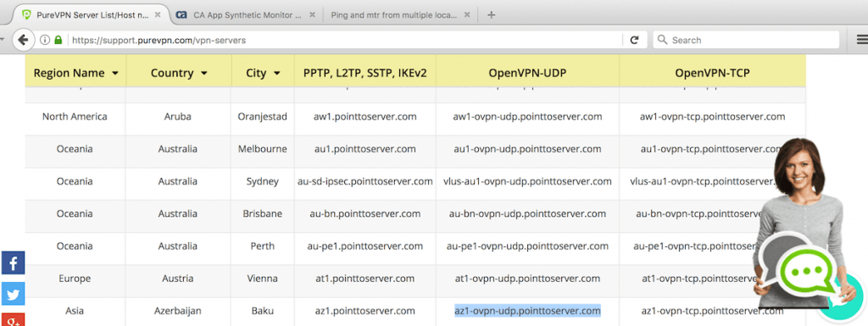Share page via the Twitter icon

(x=13, y=294)
